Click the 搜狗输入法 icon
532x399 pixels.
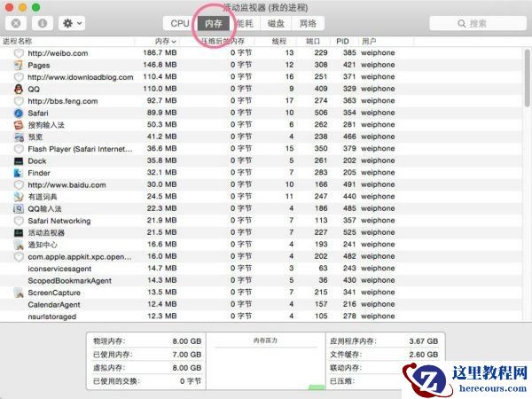click(19, 125)
